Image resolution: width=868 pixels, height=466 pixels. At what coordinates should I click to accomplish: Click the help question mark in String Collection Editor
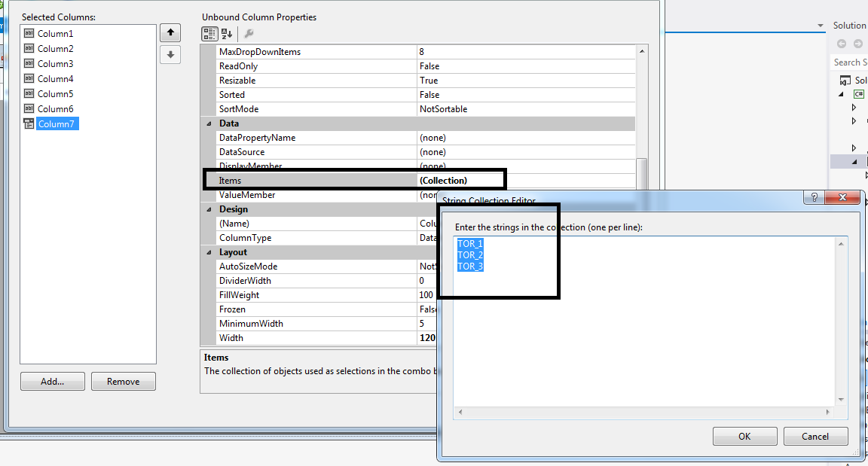click(x=814, y=197)
